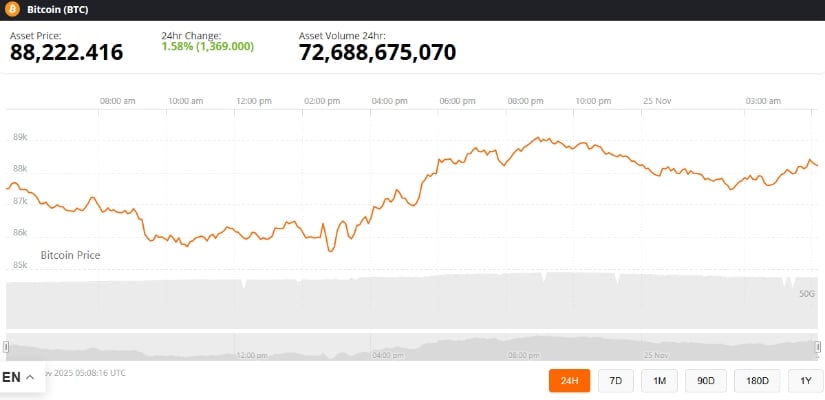825x400 pixels.
Task: Click the gray volume bars area
Action: point(400,300)
